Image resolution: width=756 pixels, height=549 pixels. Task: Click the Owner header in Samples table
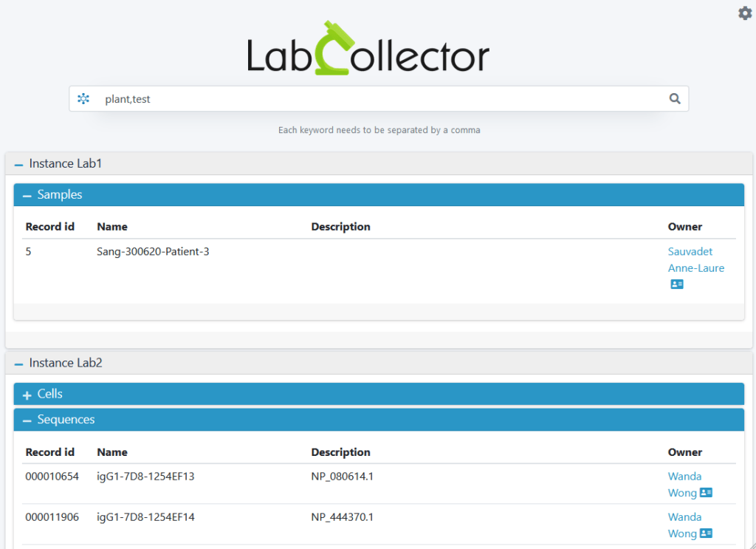(684, 227)
